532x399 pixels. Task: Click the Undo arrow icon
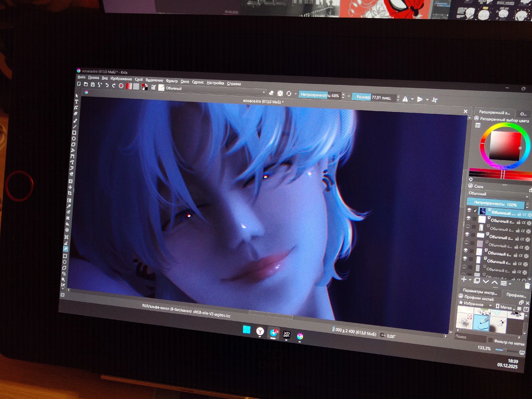(x=107, y=85)
